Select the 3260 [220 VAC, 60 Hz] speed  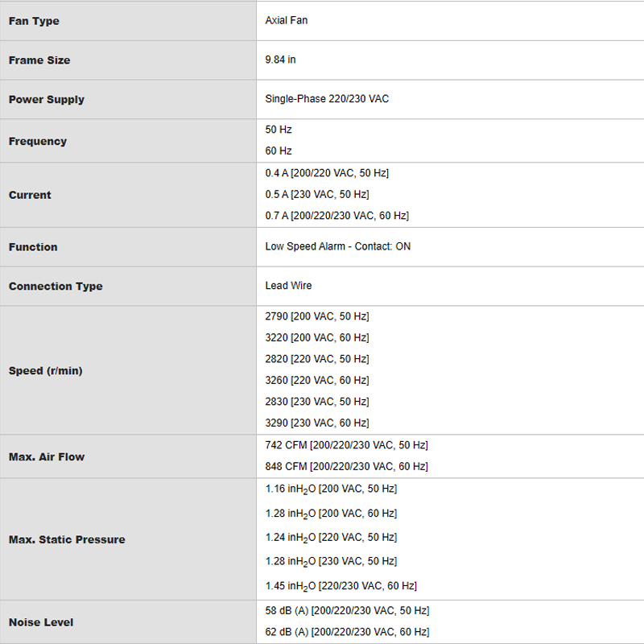[x=317, y=380]
